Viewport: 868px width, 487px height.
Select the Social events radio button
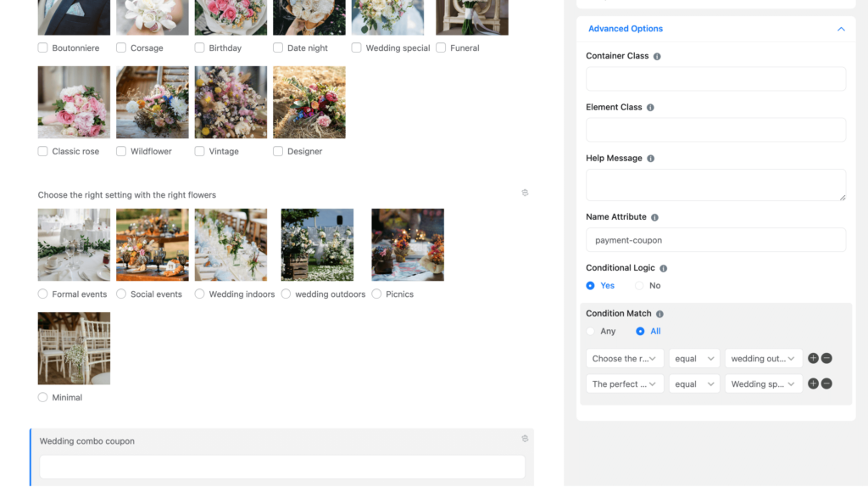coord(121,294)
